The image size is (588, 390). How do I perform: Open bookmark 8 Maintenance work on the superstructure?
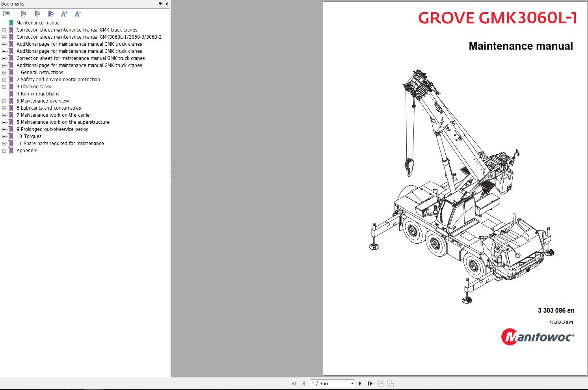click(x=63, y=122)
